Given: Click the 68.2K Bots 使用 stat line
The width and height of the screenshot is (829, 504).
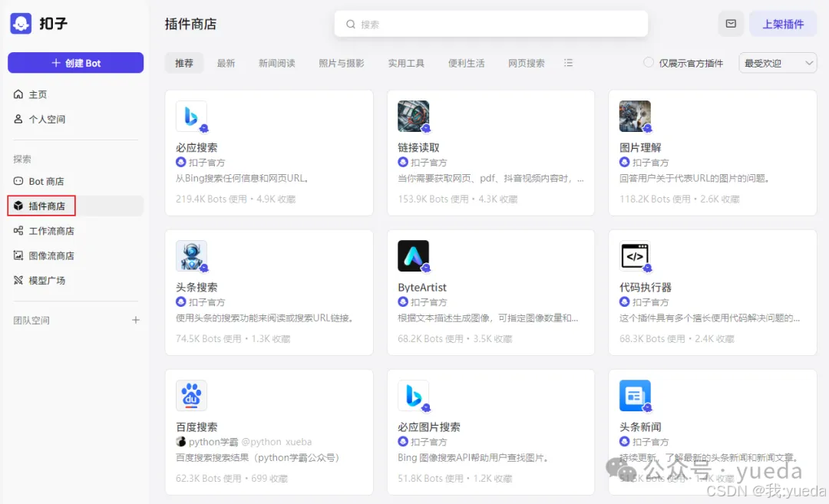Looking at the screenshot, I should 454,338.
